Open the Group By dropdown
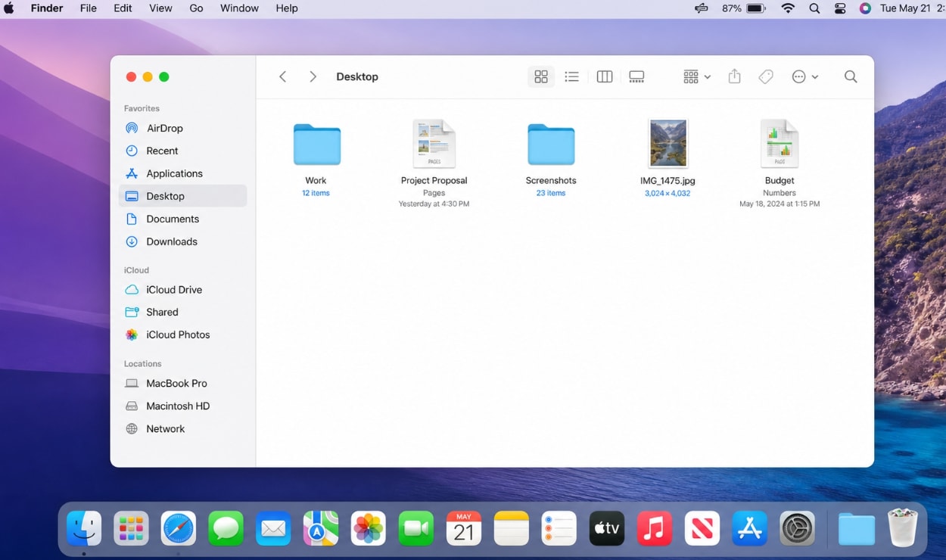This screenshot has height=560, width=946. (x=697, y=76)
